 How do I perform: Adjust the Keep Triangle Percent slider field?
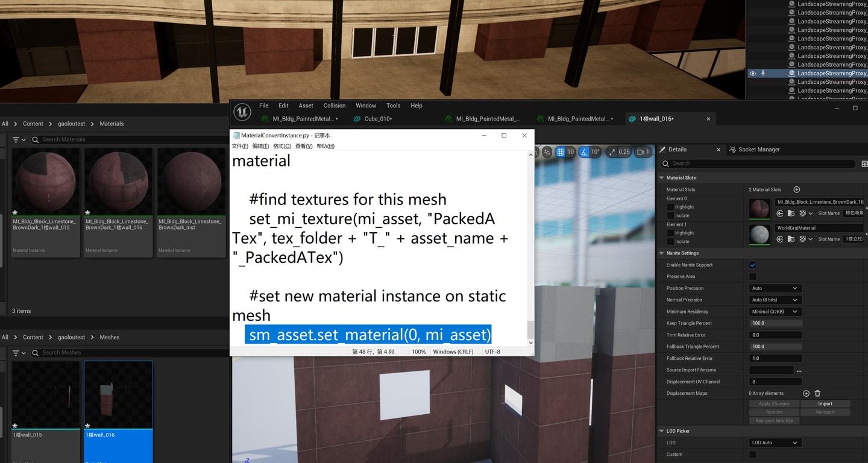(775, 323)
